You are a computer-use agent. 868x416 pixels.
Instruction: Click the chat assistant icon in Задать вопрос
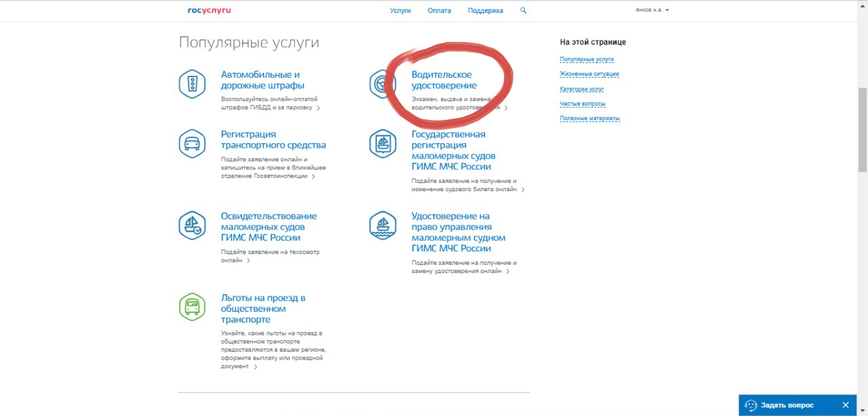pyautogui.click(x=751, y=405)
